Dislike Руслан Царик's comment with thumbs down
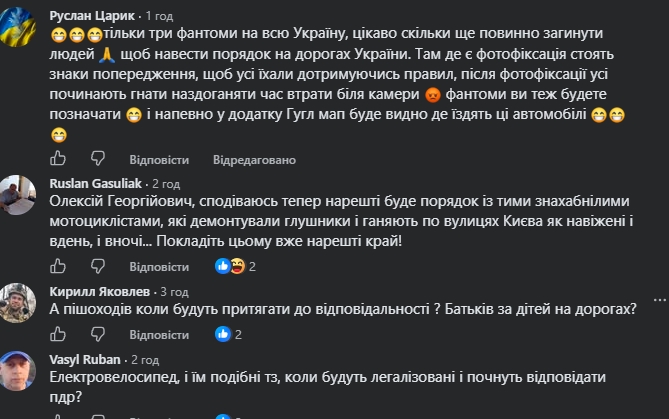The height and width of the screenshot is (419, 669). 98,158
